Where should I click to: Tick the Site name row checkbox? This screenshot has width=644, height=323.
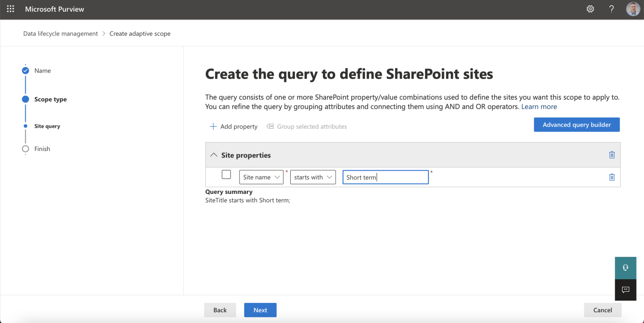226,175
